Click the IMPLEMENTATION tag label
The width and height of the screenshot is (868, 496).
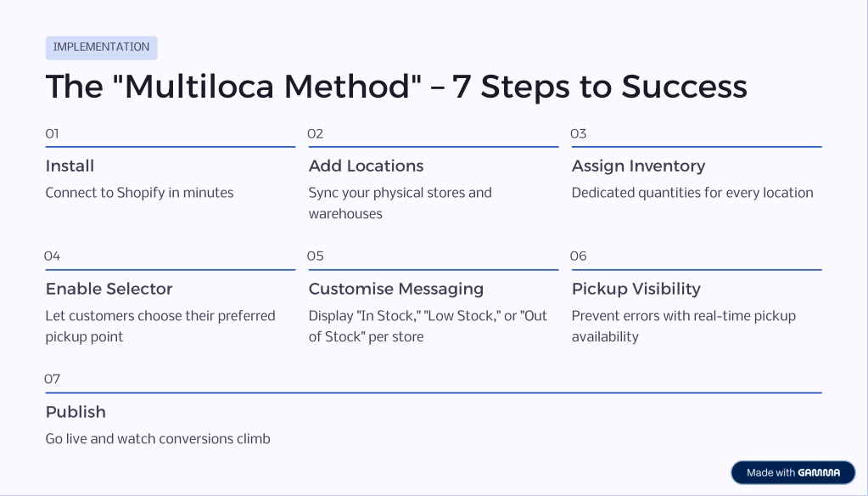point(101,48)
